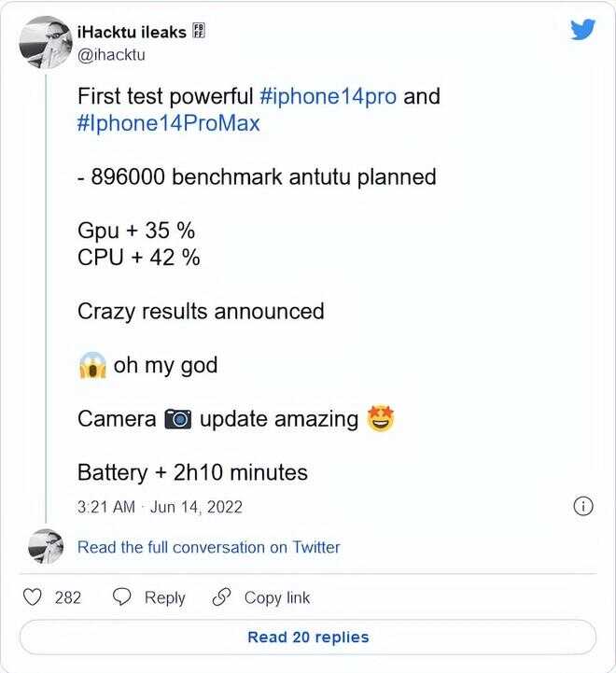
Task: Click the Copy link text
Action: pyautogui.click(x=276, y=597)
